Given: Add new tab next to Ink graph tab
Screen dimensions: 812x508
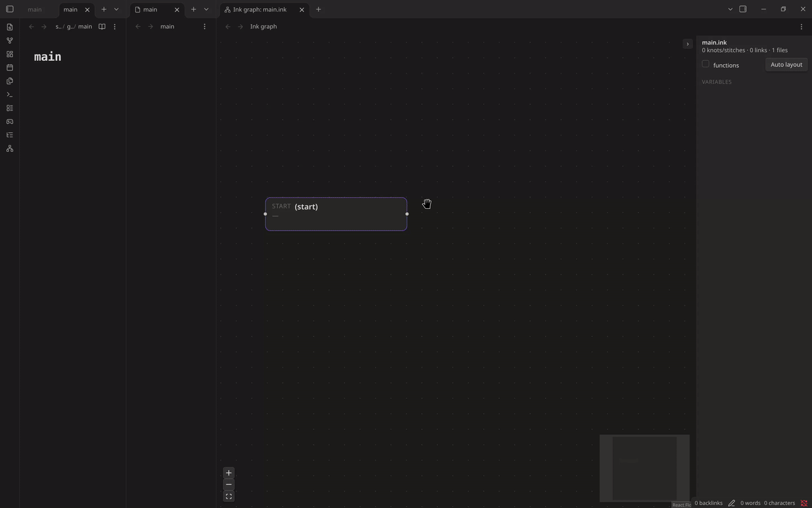Looking at the screenshot, I should coord(318,10).
